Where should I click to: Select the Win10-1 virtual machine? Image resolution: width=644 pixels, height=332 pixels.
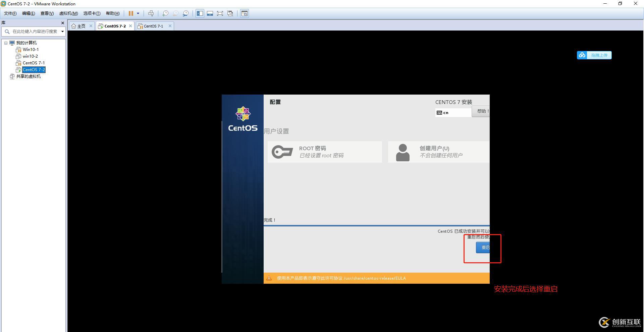[x=31, y=50]
